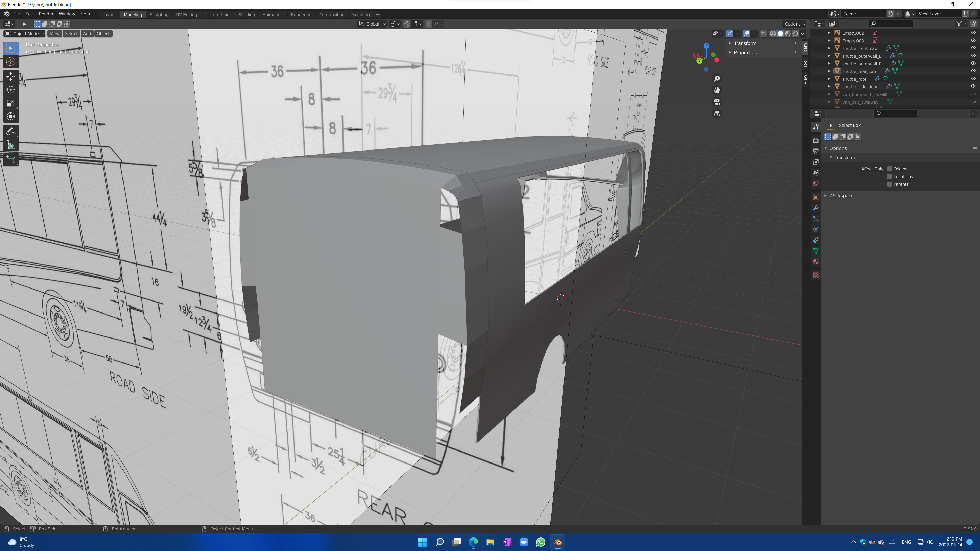The image size is (980, 551).
Task: Hide shuttle_roof using its eye icon
Action: (973, 79)
